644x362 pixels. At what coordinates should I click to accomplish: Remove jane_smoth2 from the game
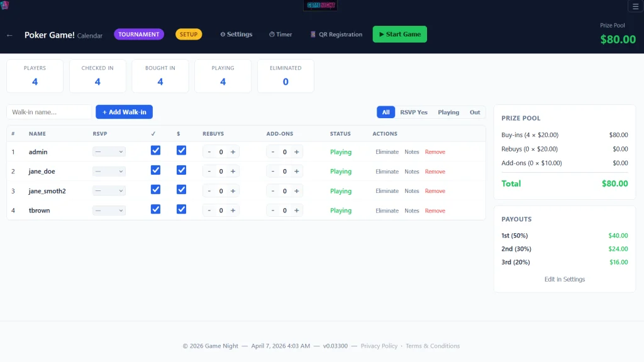[435, 191]
